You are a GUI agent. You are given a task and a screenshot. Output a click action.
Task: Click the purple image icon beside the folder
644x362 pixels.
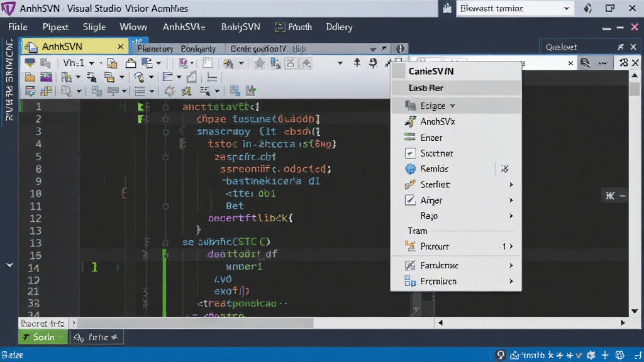pos(45,77)
